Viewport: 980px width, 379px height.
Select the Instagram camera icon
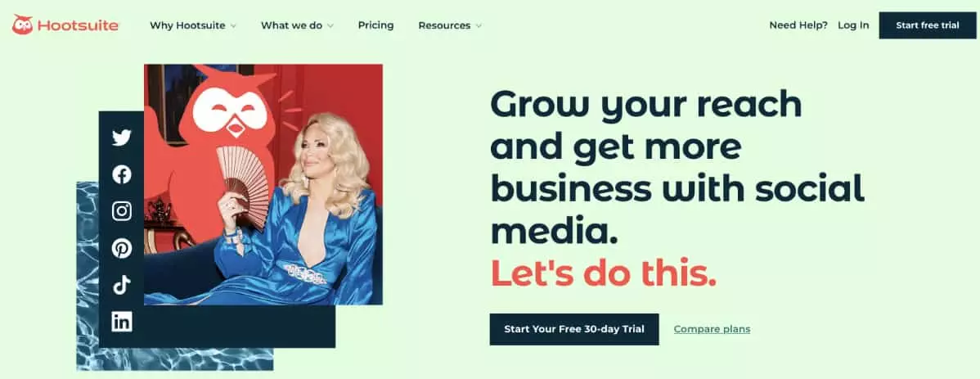pos(122,211)
